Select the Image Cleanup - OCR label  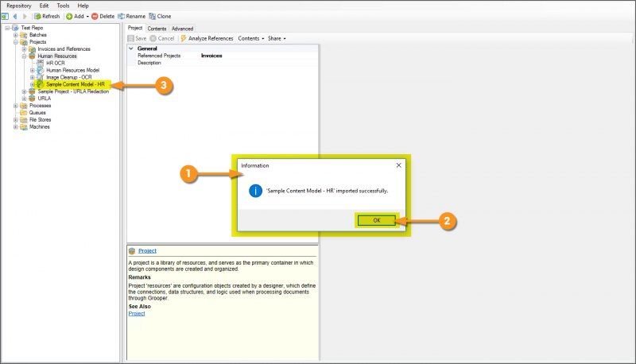(x=69, y=77)
